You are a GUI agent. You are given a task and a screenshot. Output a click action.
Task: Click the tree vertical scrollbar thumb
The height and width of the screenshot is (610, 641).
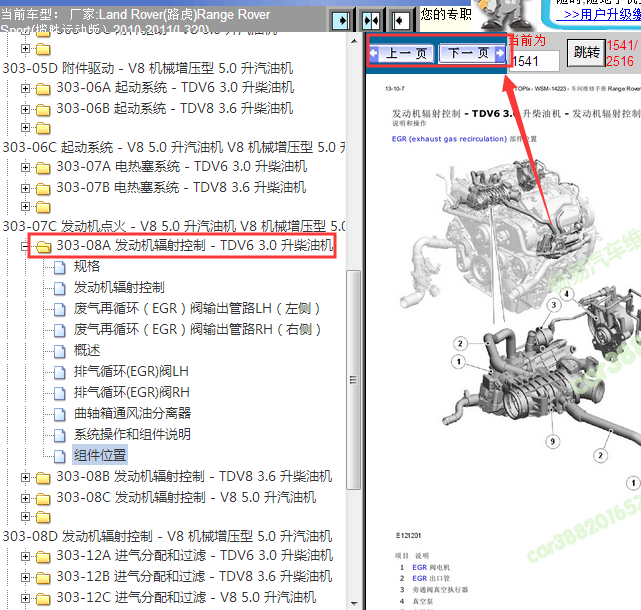[x=354, y=380]
